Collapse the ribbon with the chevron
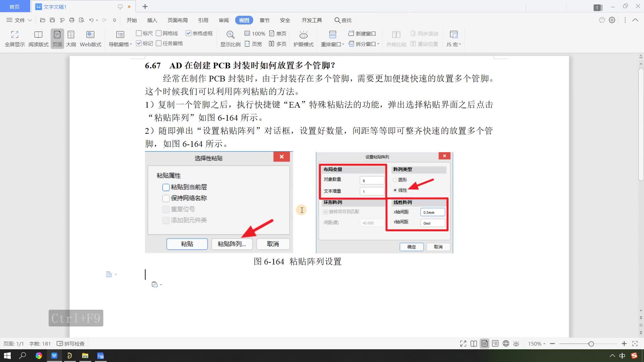 tap(635, 20)
